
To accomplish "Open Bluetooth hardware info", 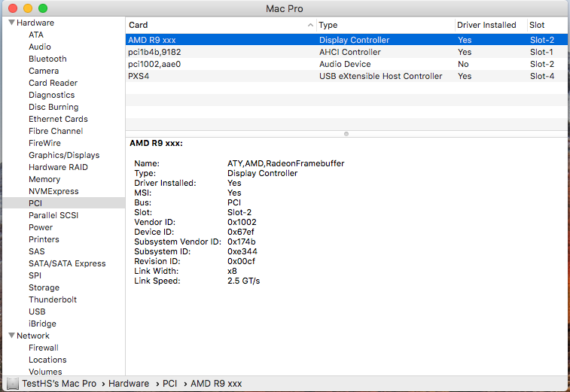I will tap(47, 59).
